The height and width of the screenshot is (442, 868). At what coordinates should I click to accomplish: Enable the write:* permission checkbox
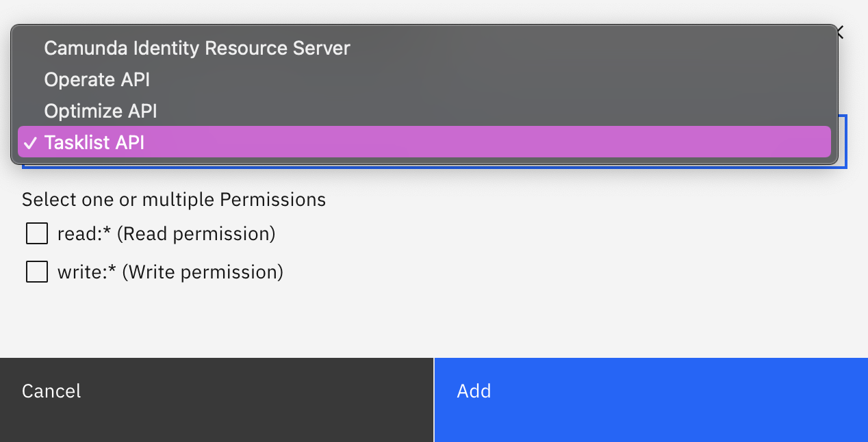pos(37,272)
